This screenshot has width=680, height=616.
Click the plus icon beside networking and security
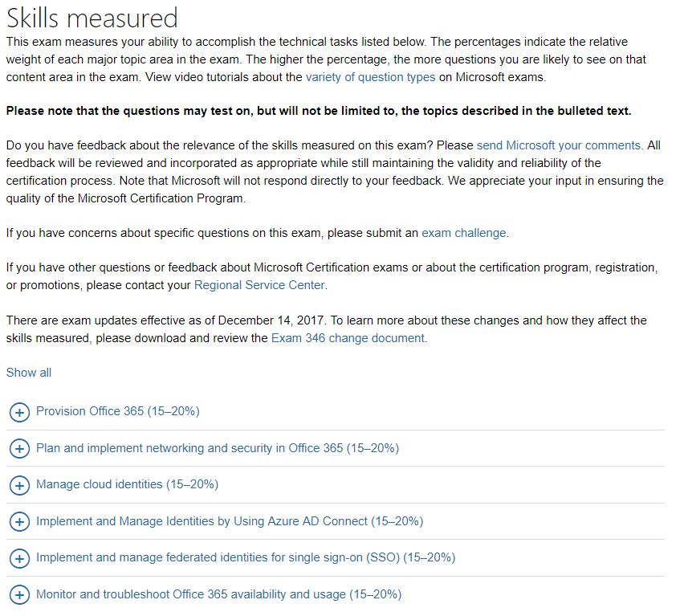[19, 448]
